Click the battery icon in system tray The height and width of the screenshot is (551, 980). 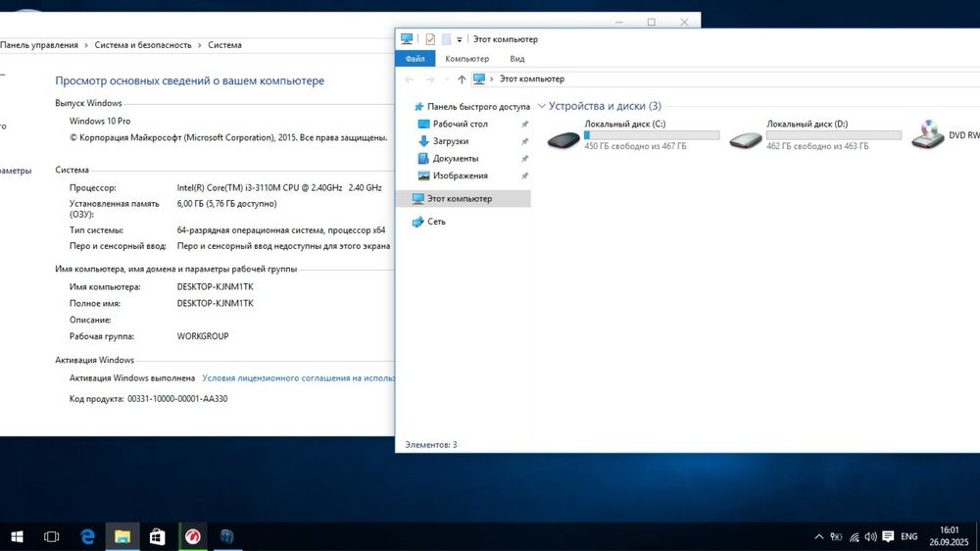click(x=836, y=536)
